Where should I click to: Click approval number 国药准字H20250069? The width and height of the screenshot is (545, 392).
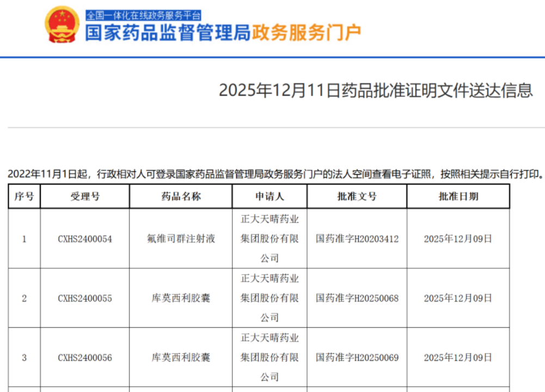357,358
